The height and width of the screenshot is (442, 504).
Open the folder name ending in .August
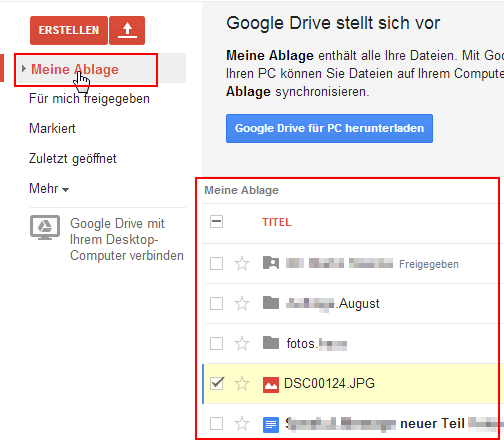[333, 304]
